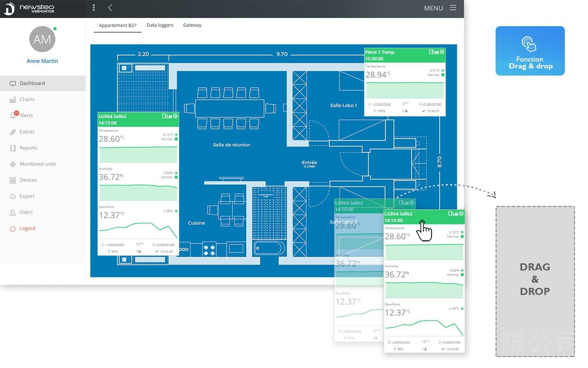
Task: Click the AM user avatar
Action: 42,39
